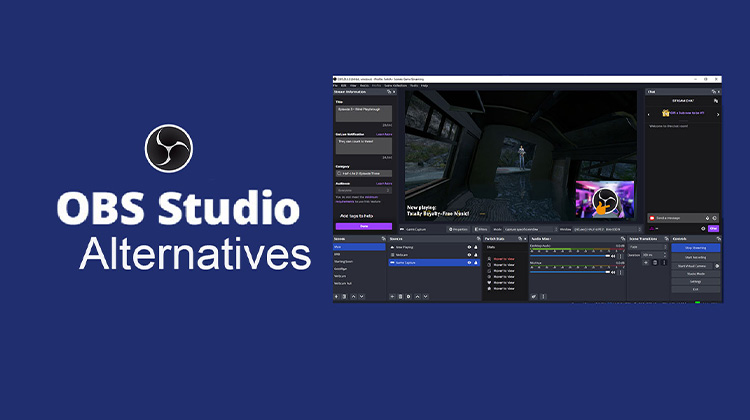Mute Desktop Audio speaker icon
This screenshot has height=420, width=750.
click(614, 256)
